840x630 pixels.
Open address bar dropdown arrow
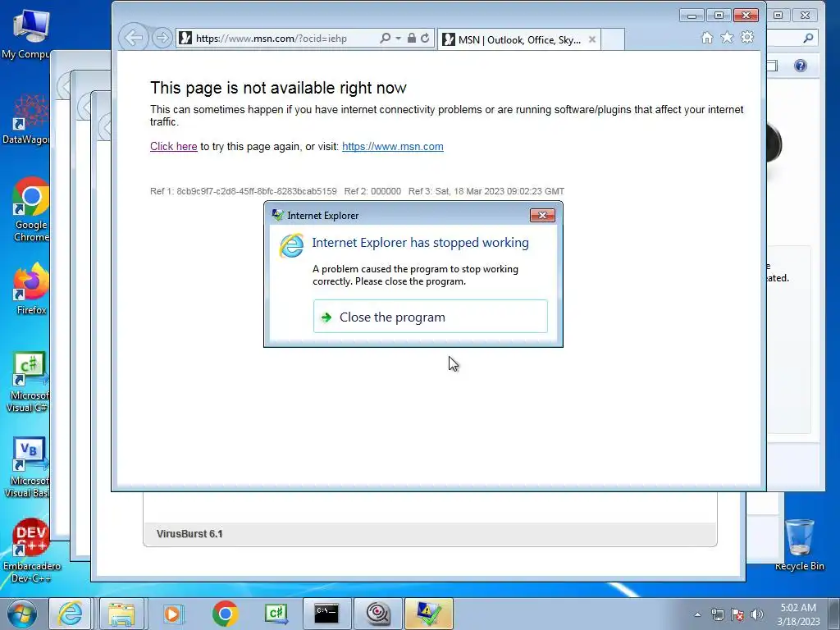tap(398, 38)
